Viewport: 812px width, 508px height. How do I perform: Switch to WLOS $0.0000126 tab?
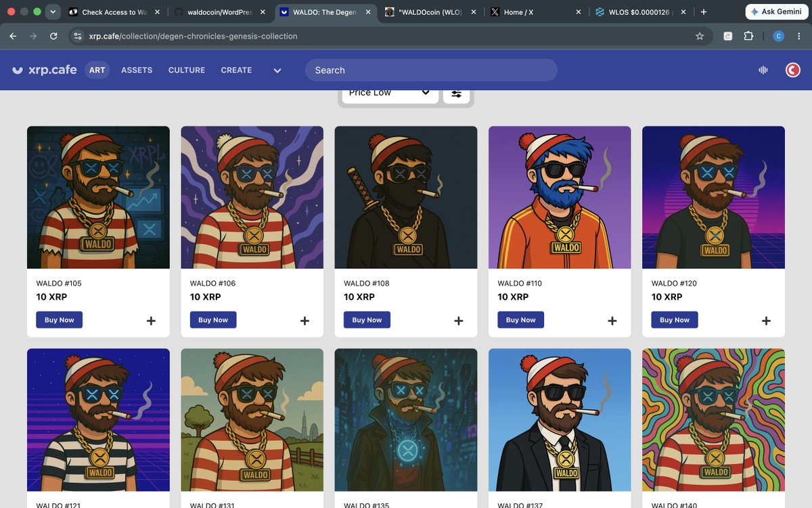pyautogui.click(x=640, y=12)
